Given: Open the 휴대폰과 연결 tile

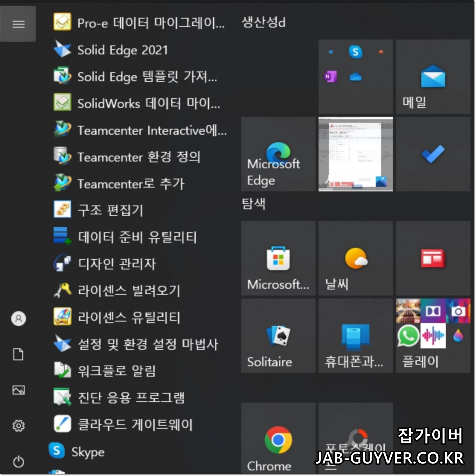Looking at the screenshot, I should [x=356, y=336].
